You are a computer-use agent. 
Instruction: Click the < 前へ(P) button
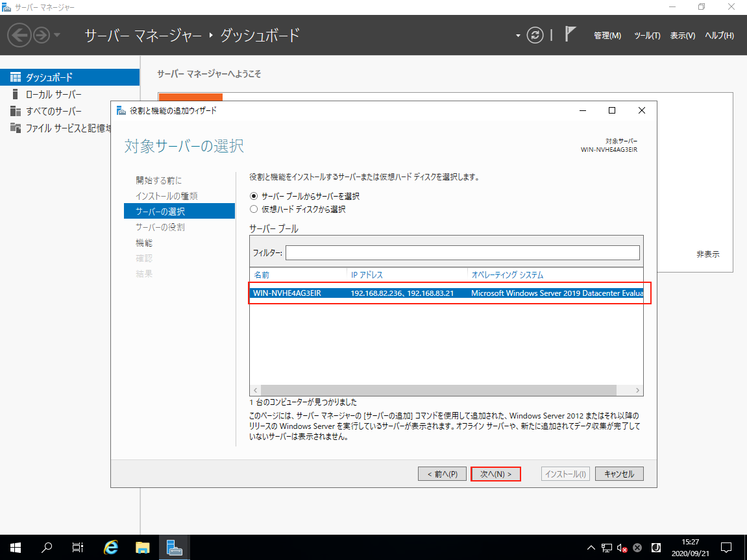pos(442,474)
